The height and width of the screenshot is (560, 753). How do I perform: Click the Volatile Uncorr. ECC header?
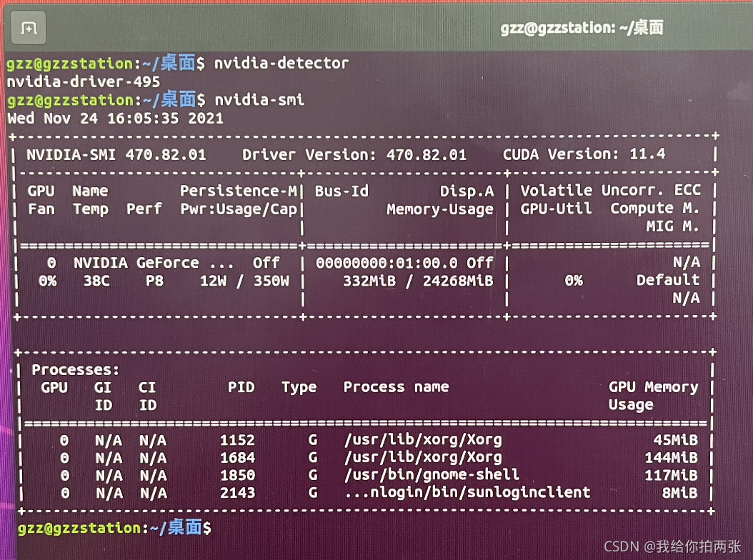coord(611,190)
